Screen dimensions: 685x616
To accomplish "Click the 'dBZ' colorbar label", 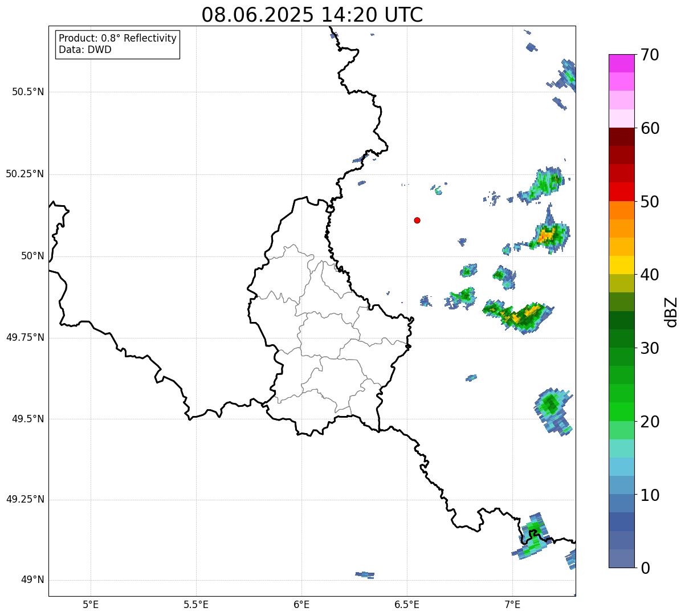I will [671, 312].
